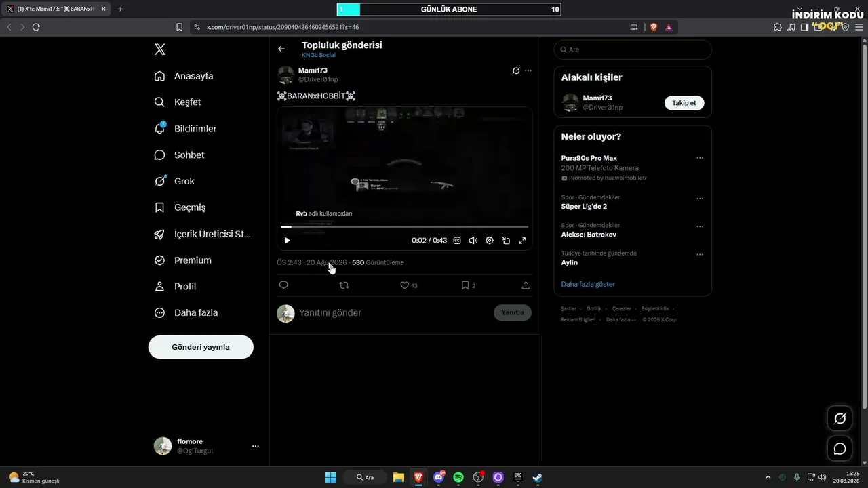Open options for Aleksei Batrakov trend
This screenshot has height=488, width=868.
coord(700,226)
